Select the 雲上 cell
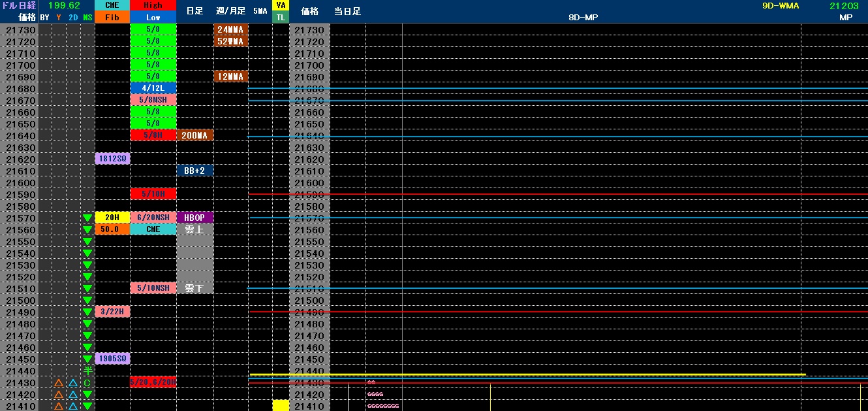The image size is (868, 411). pyautogui.click(x=194, y=229)
